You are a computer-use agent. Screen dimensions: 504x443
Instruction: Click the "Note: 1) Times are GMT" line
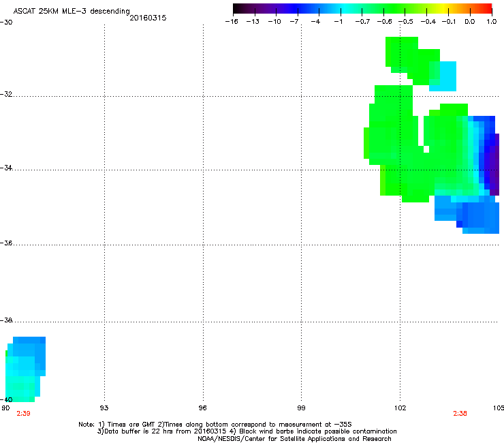pos(215,425)
